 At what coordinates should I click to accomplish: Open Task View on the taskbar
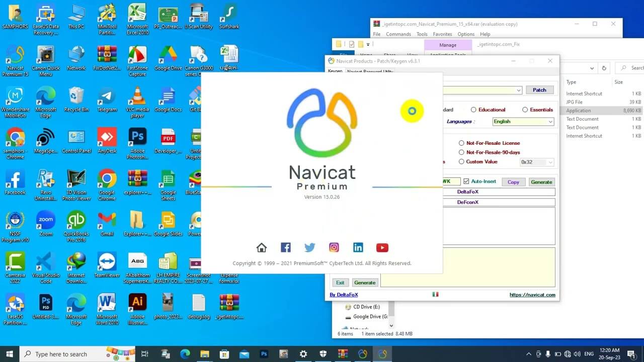tap(145, 354)
